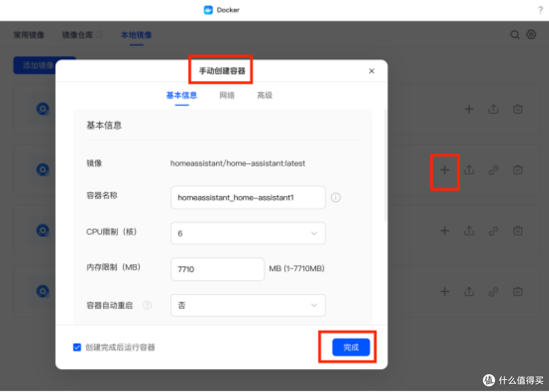Export the first local image row
Viewport: 549px width, 392px height.
[x=493, y=109]
